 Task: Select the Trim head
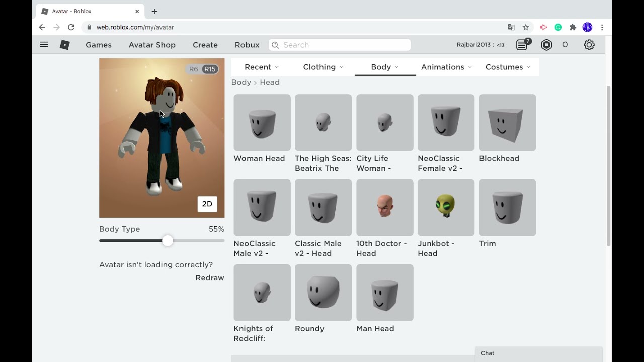(508, 208)
